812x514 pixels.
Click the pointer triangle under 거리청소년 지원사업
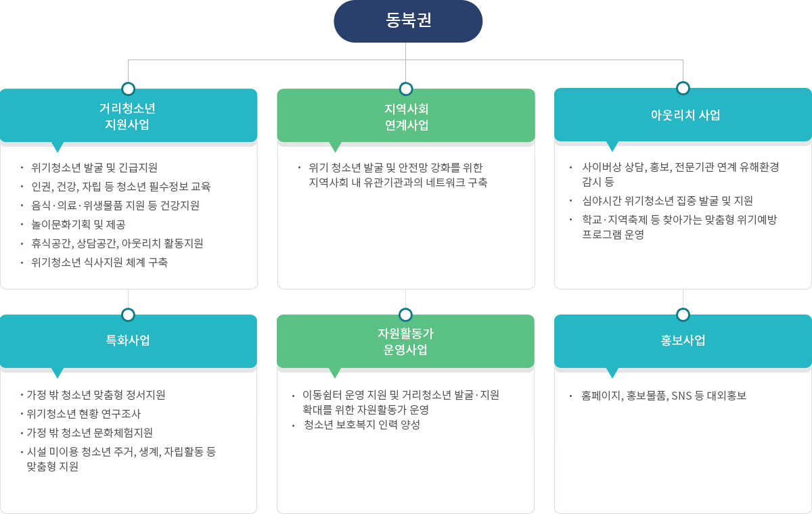click(x=58, y=147)
